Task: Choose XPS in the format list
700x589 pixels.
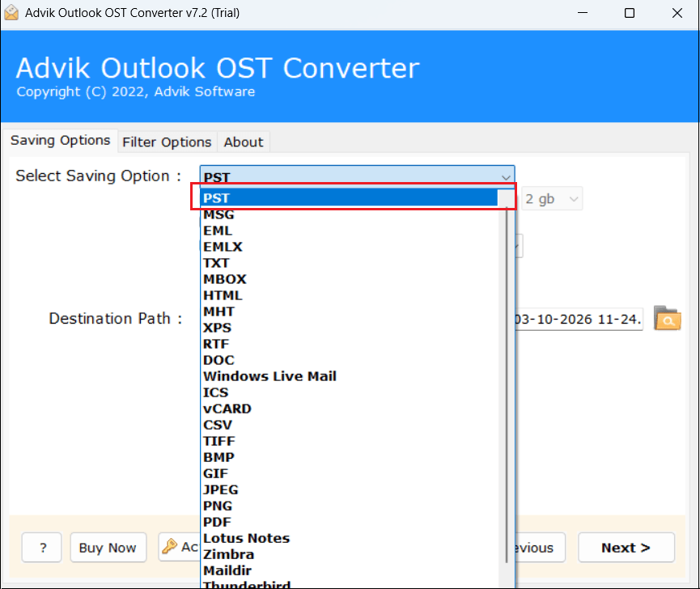Action: [350, 328]
